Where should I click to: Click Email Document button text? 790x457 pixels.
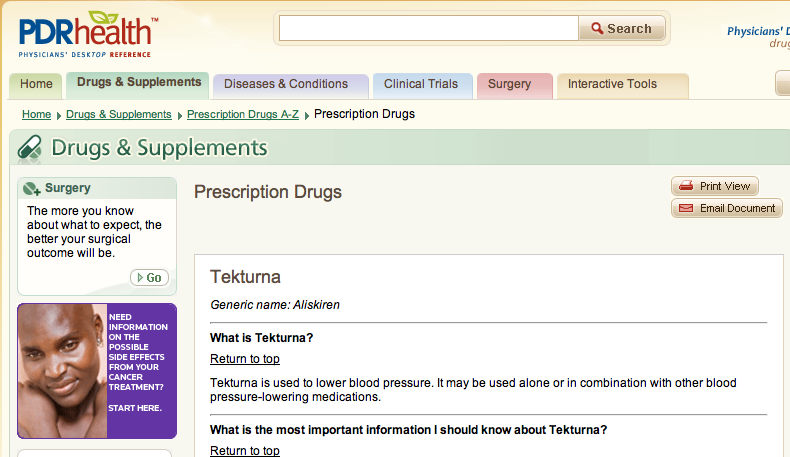click(x=738, y=208)
